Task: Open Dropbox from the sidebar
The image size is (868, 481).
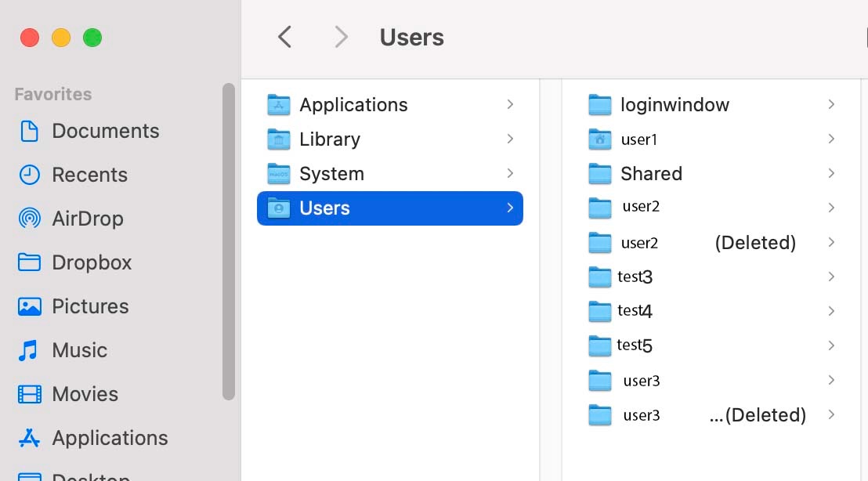Action: (91, 262)
